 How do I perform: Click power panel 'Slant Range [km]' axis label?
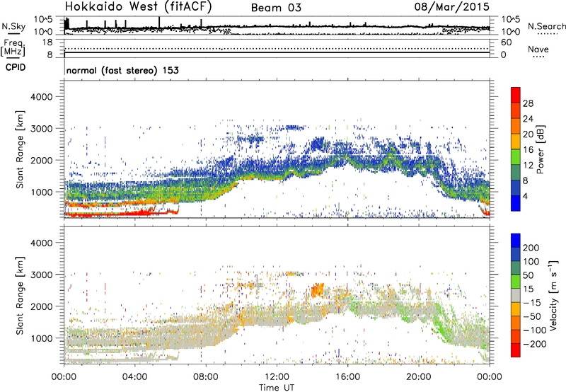point(20,149)
